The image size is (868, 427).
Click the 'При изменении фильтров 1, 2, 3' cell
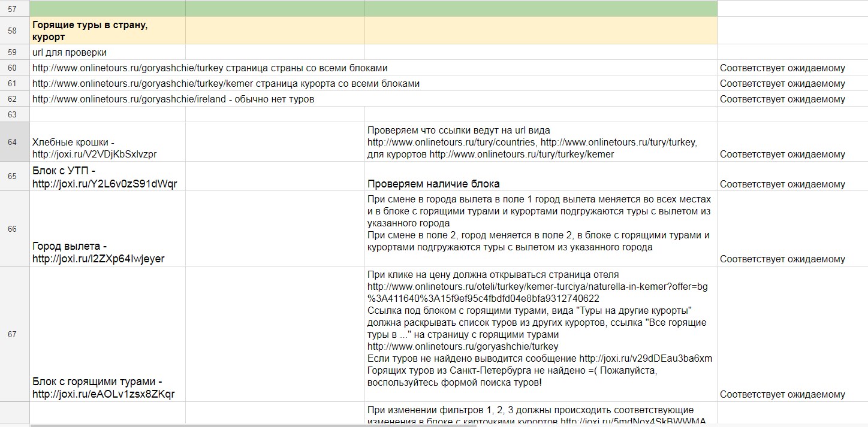541,414
